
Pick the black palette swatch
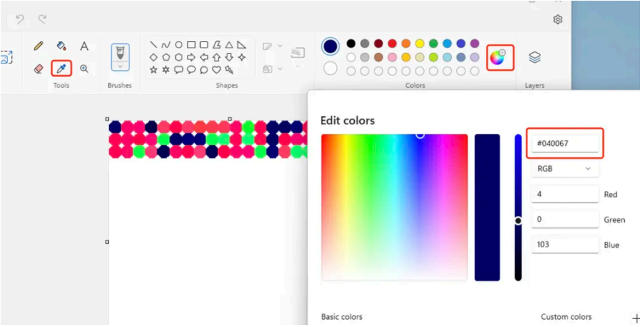click(351, 44)
